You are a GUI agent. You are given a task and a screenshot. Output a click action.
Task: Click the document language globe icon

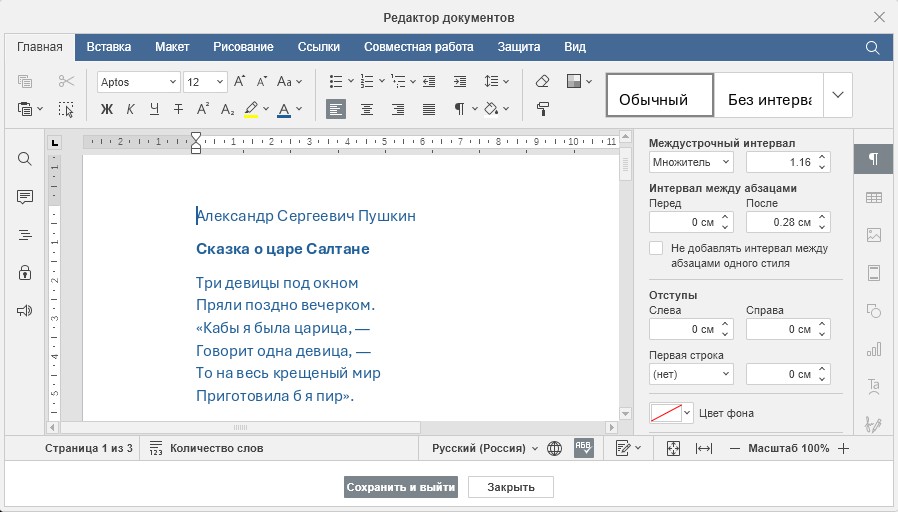[x=554, y=448]
